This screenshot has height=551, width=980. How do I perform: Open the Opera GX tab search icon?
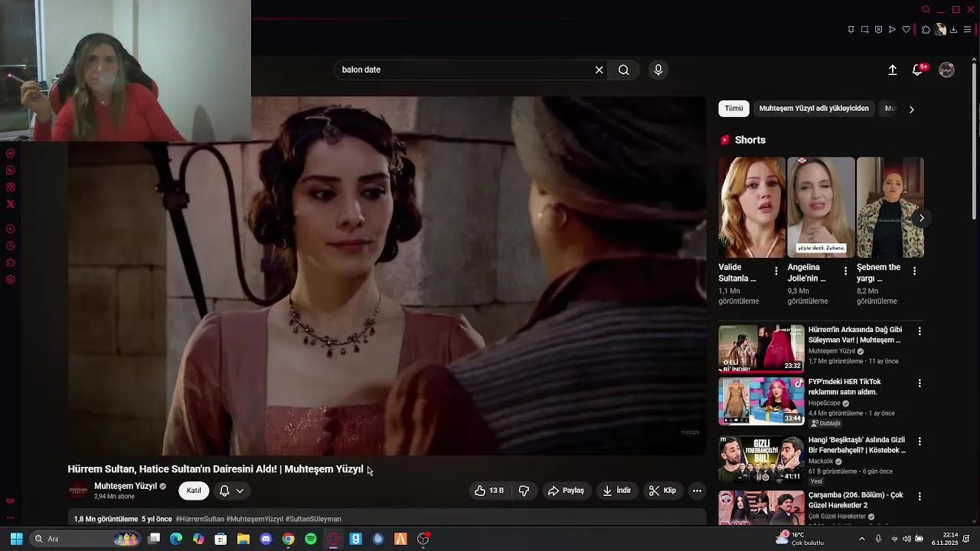[x=926, y=10]
